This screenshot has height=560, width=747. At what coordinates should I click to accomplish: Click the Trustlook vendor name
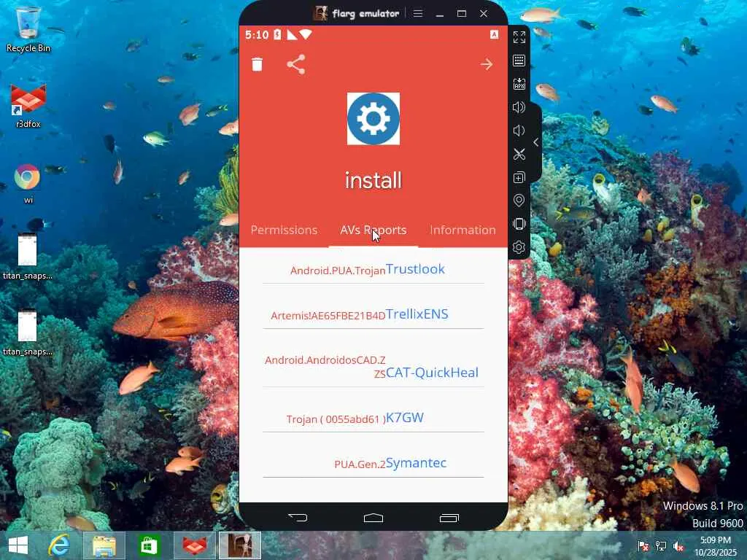(415, 269)
